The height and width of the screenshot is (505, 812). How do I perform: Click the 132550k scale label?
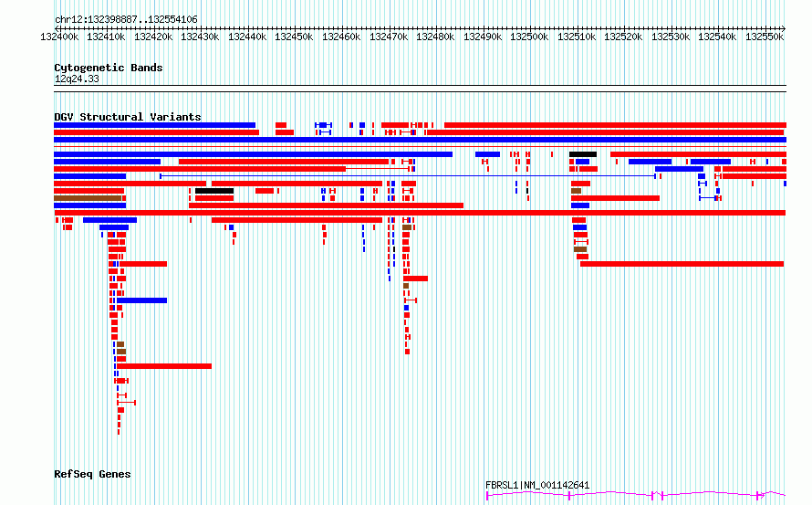coord(765,37)
